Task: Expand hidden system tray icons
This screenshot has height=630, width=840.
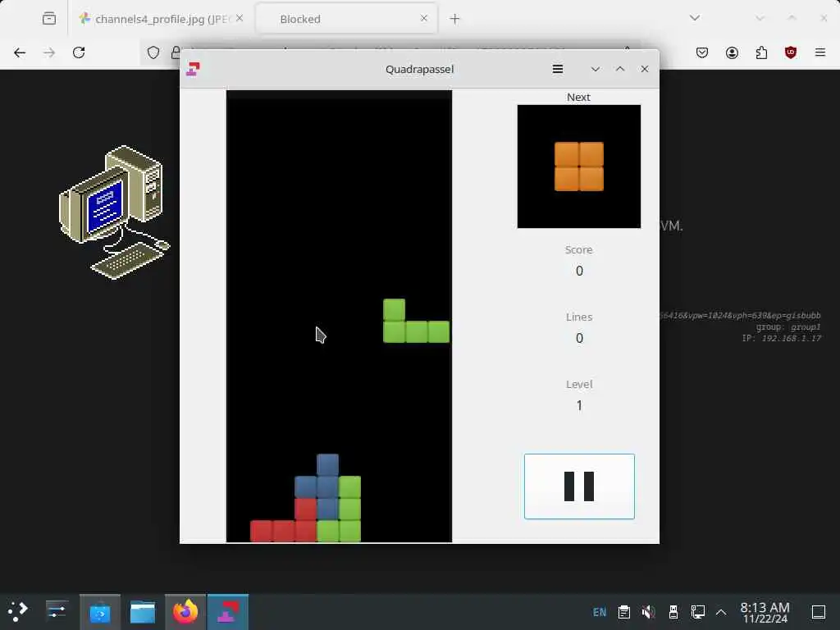Action: (721, 612)
